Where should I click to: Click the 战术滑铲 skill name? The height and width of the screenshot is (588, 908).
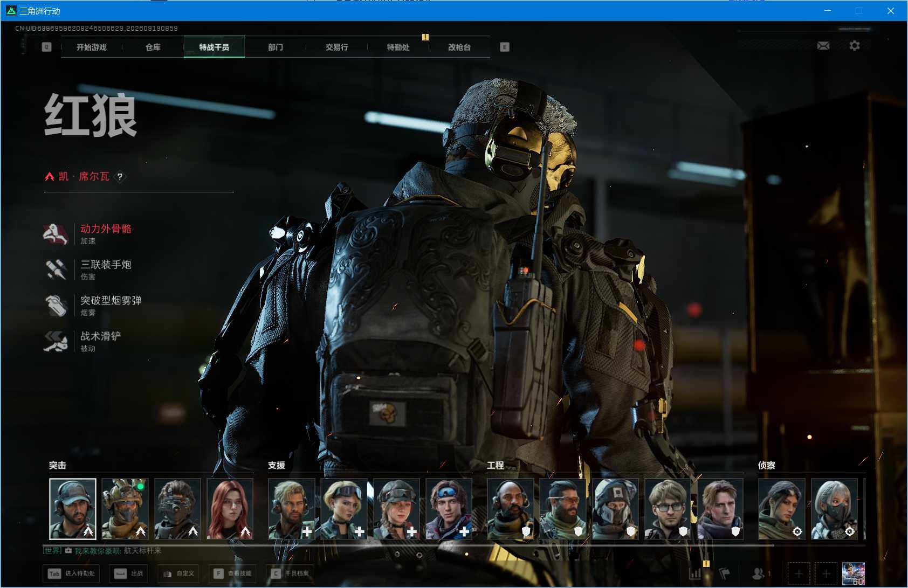101,336
